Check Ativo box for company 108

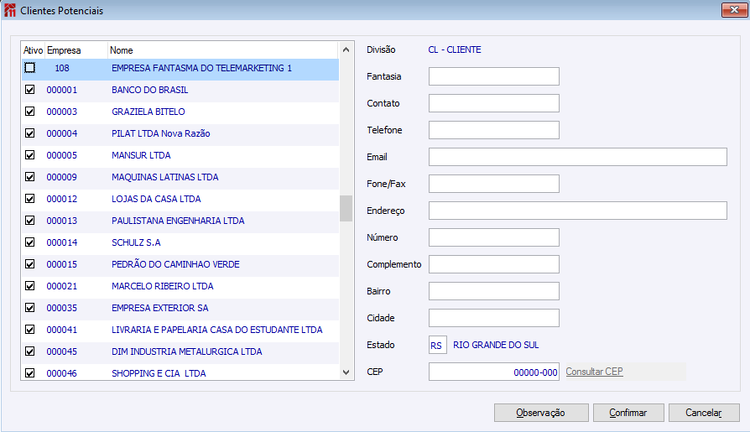[x=30, y=68]
